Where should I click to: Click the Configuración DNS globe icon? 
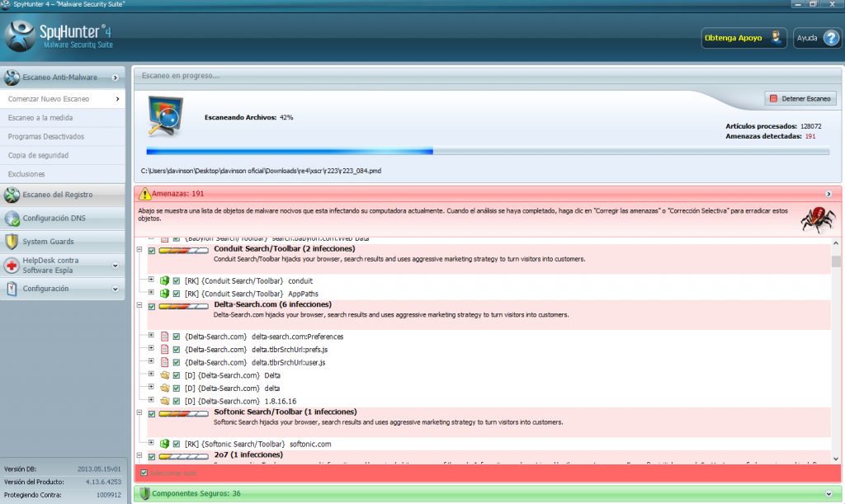(12, 218)
